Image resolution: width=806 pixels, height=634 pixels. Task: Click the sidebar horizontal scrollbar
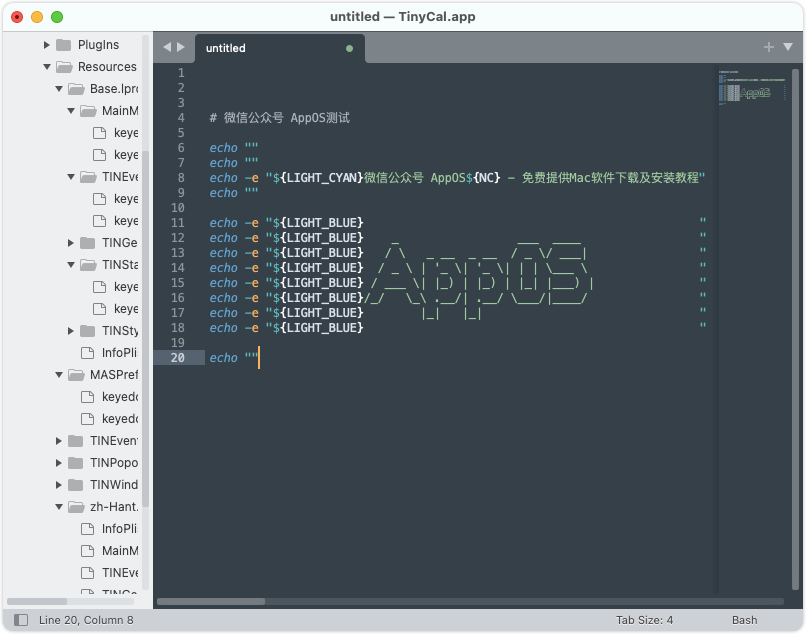37,601
